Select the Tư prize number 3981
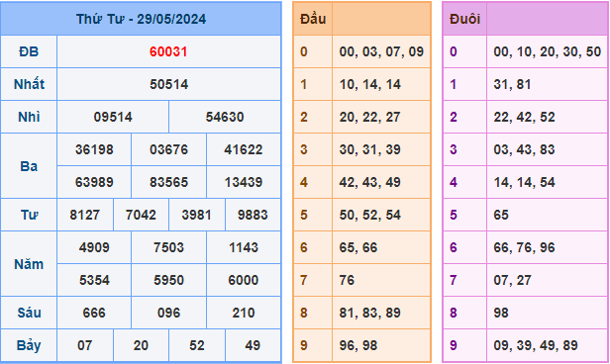The width and height of the screenshot is (610, 364). 196,215
